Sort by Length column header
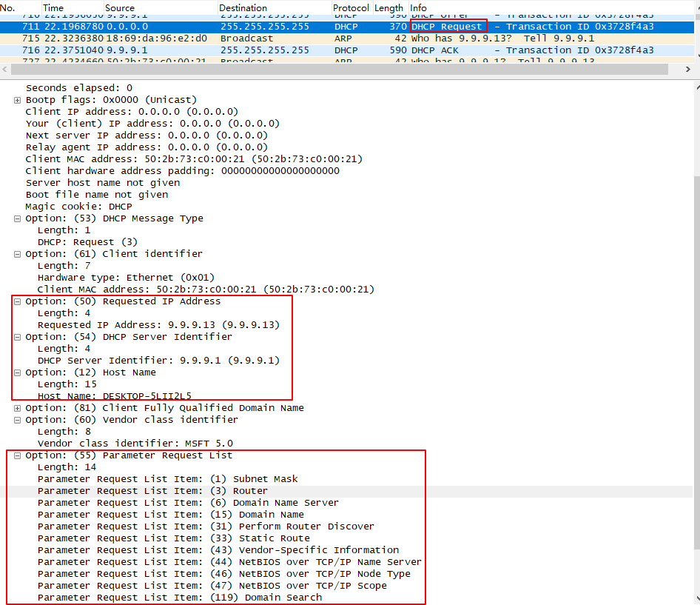 point(390,7)
